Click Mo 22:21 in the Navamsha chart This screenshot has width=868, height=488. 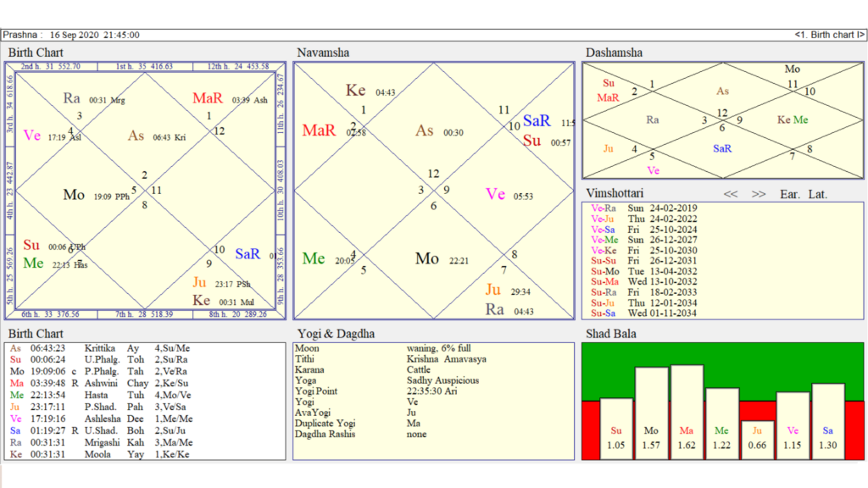click(442, 259)
